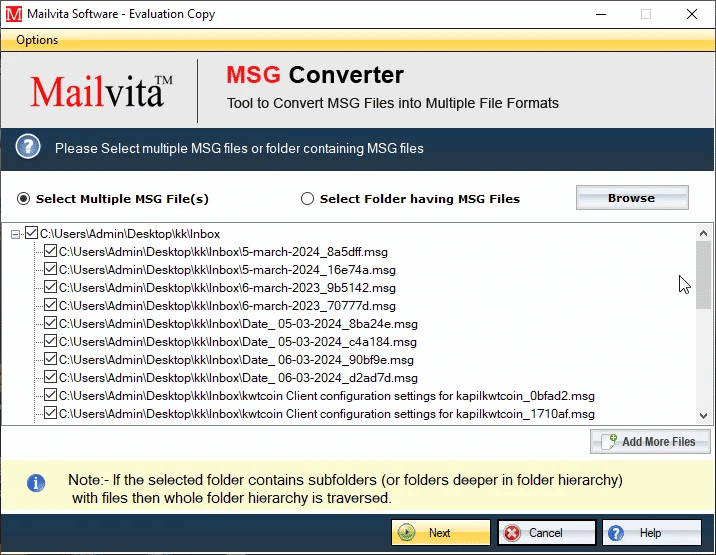
Task: Uncheck the kapilkwtcoin_1710af.msg checkbox
Action: pos(50,413)
